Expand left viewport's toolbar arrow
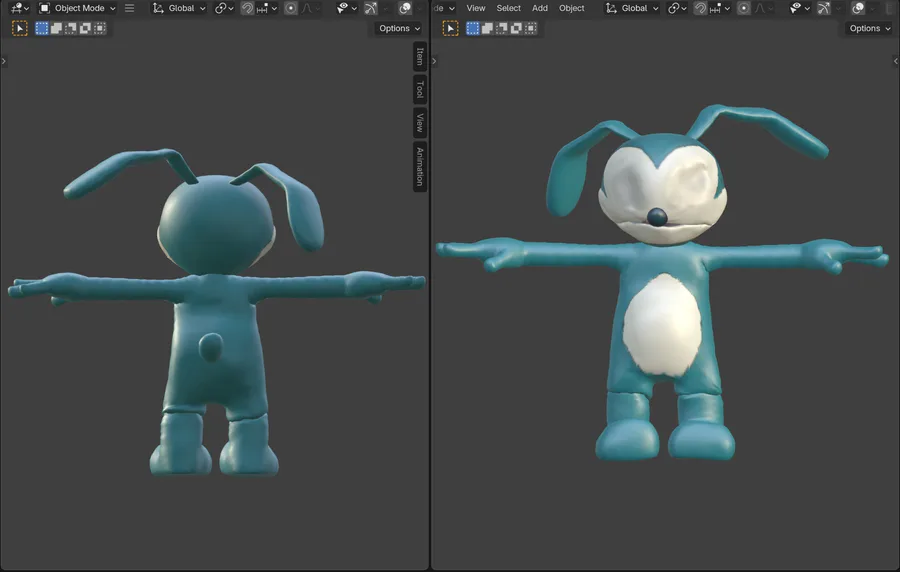This screenshot has width=900, height=572. coord(4,61)
